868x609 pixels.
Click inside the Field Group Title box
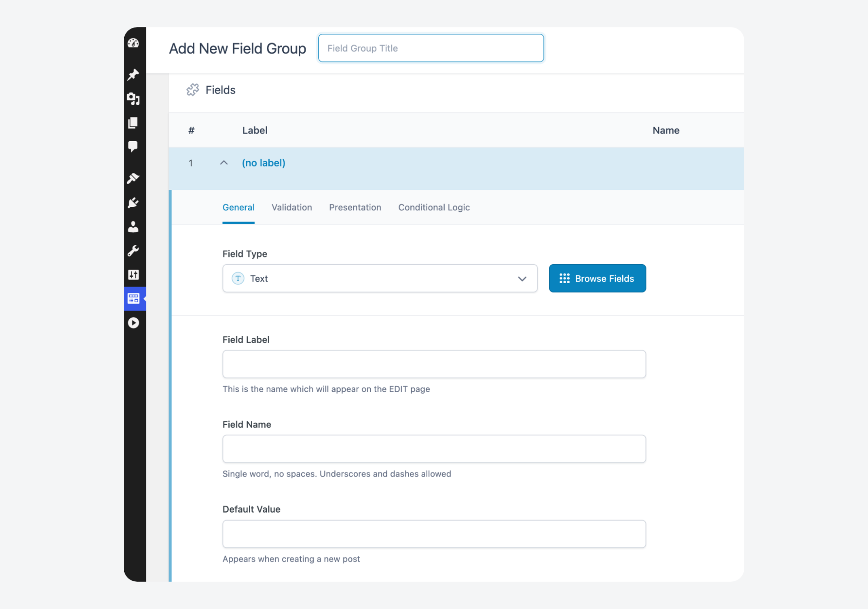(x=431, y=48)
